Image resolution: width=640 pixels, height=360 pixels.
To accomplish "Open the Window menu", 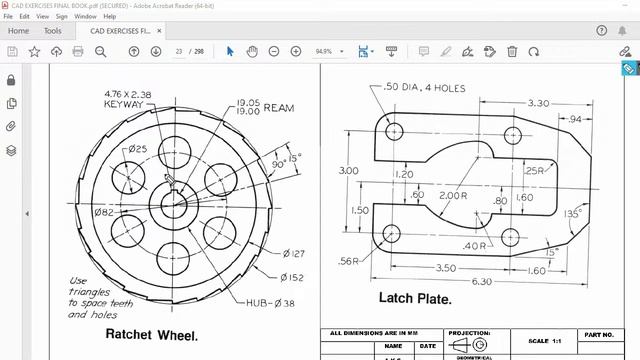I will (x=85, y=16).
